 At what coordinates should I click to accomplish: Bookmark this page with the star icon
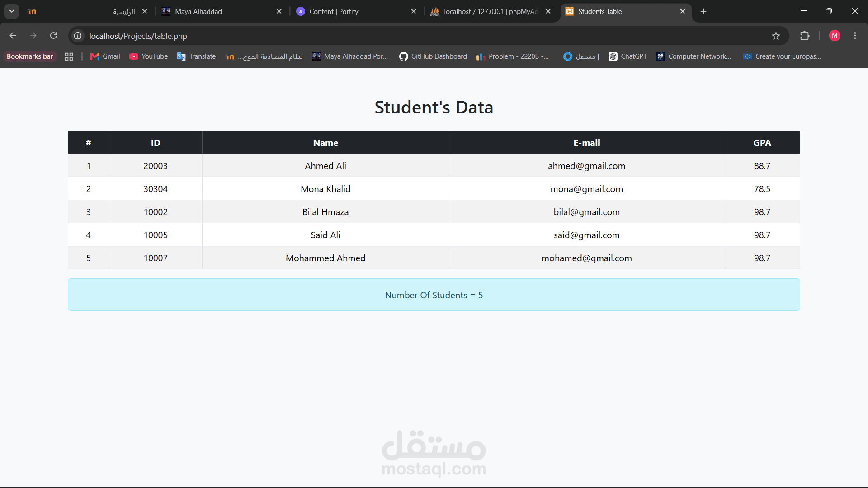tap(776, 36)
